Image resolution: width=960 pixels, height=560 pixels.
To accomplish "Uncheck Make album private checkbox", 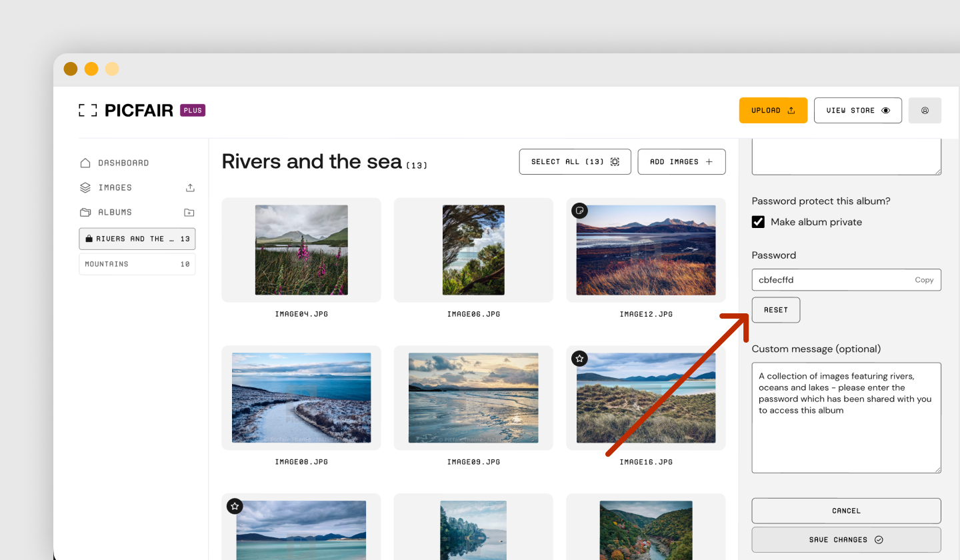I will tap(758, 222).
